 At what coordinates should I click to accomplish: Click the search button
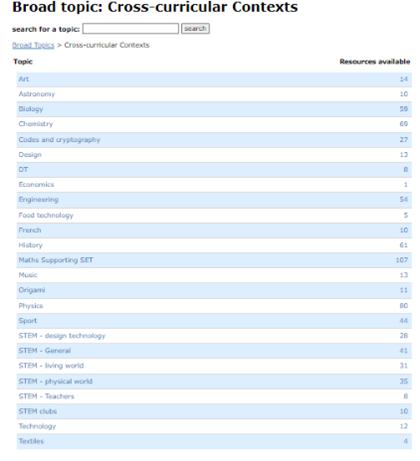195,29
